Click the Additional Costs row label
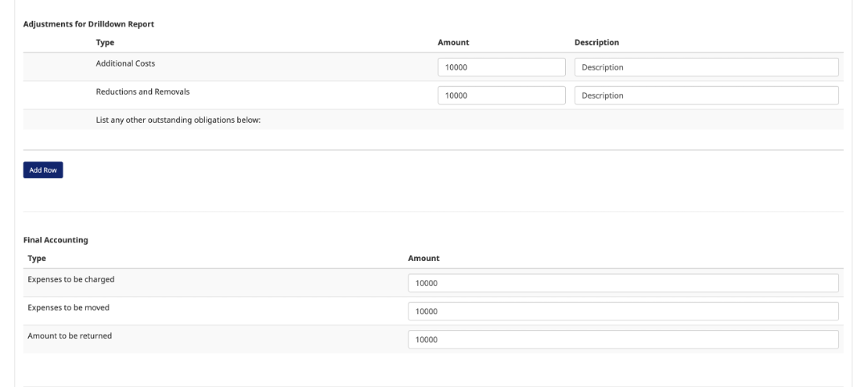The height and width of the screenshot is (387, 868). (125, 63)
